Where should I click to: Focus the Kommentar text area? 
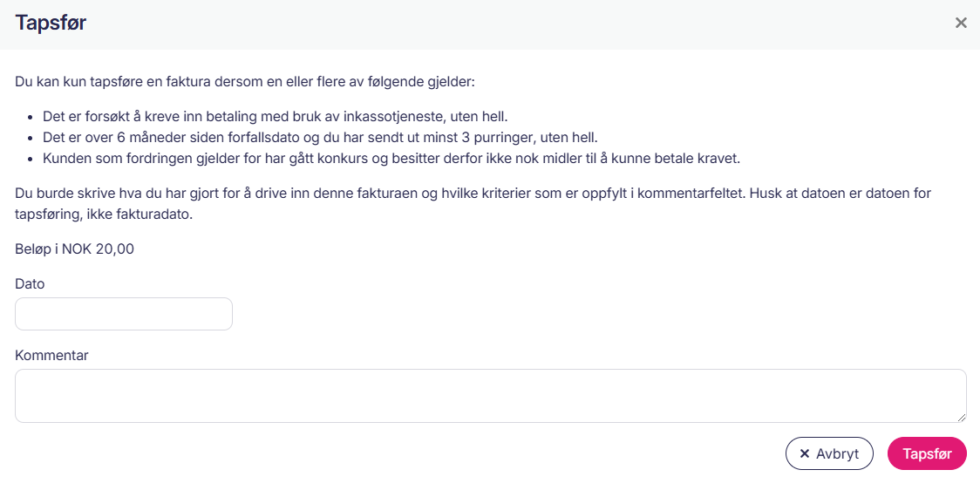[x=490, y=396]
